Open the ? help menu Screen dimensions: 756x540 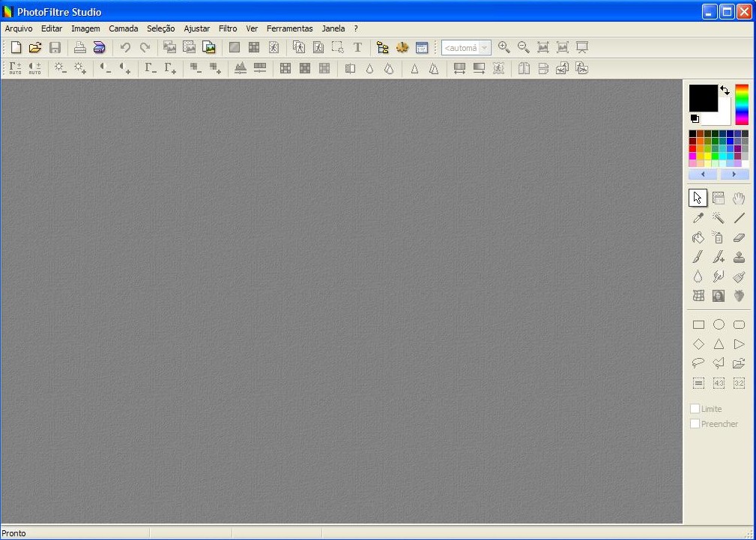[356, 28]
